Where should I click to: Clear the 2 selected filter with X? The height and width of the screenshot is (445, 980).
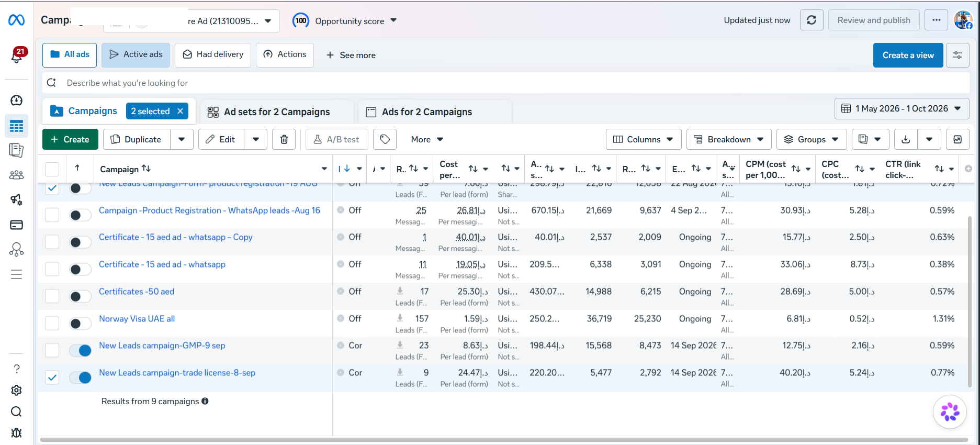coord(180,111)
